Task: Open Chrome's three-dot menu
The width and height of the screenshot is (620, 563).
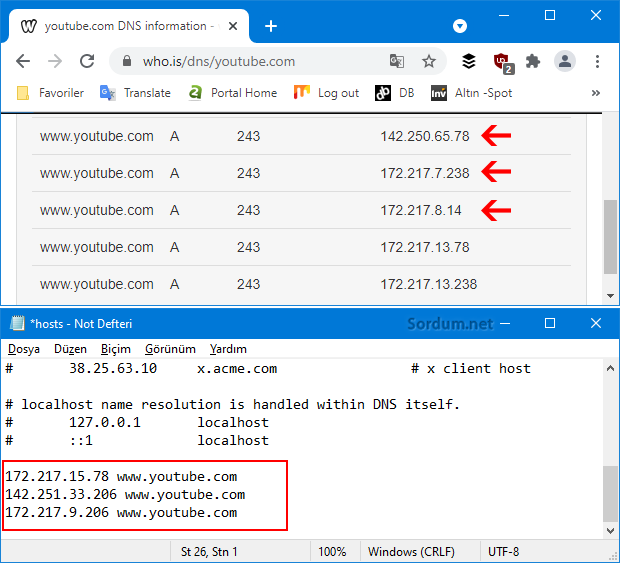Action: 597,61
